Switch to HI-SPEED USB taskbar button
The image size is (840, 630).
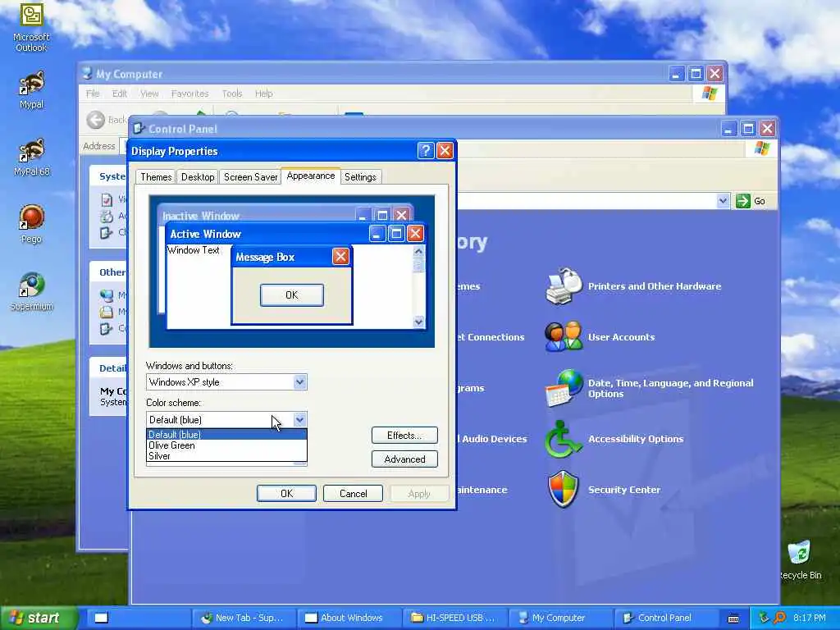[x=454, y=618]
